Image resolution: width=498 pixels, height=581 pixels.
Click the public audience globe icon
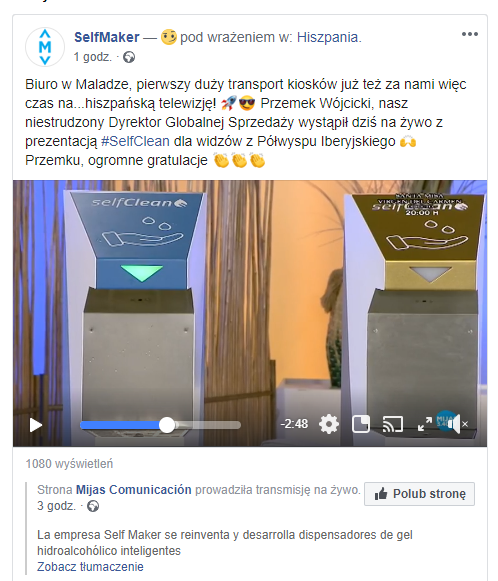click(129, 57)
